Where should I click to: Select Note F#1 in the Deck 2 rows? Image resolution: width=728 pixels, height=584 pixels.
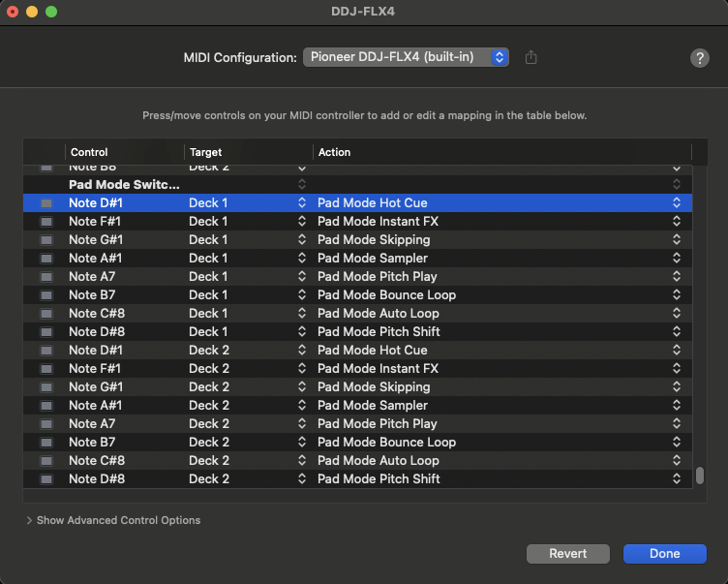click(x=95, y=368)
